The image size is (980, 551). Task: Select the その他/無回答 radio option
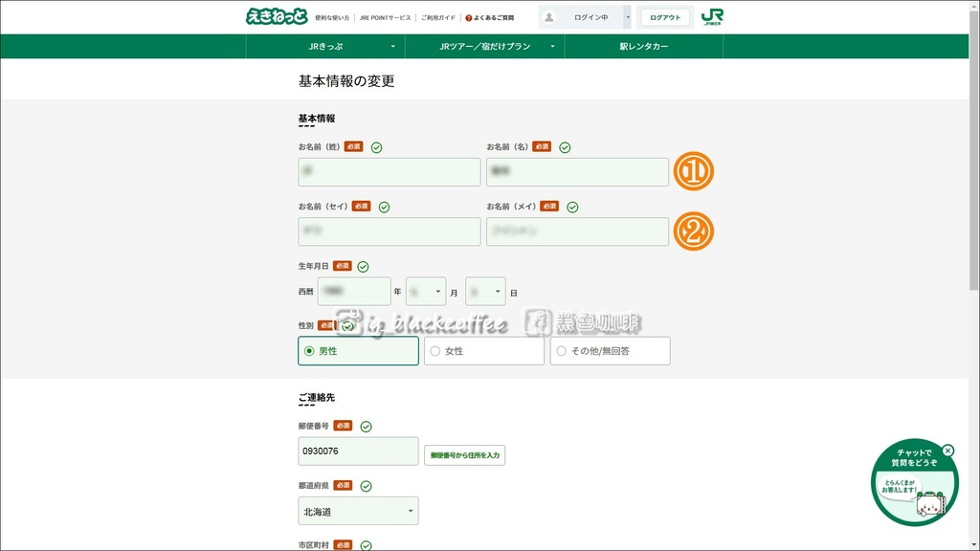tap(610, 351)
